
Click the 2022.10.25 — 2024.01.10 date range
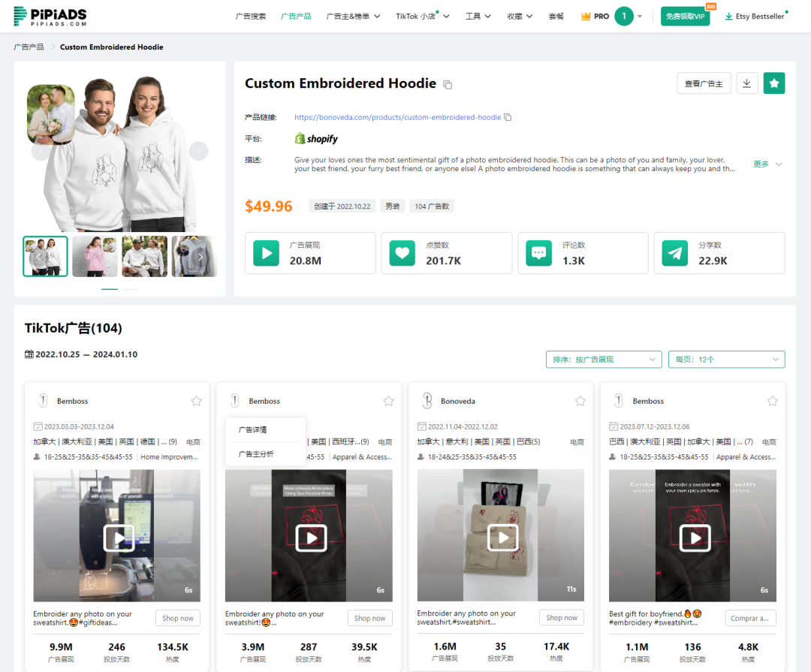coord(86,354)
